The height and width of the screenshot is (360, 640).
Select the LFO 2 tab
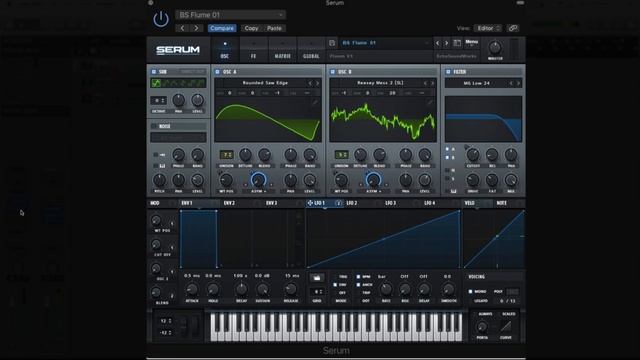(x=352, y=203)
